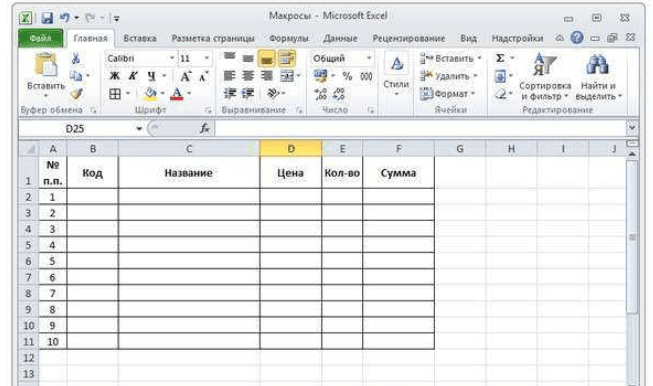
Task: Toggle middle vertical alignment
Action: coord(248,58)
